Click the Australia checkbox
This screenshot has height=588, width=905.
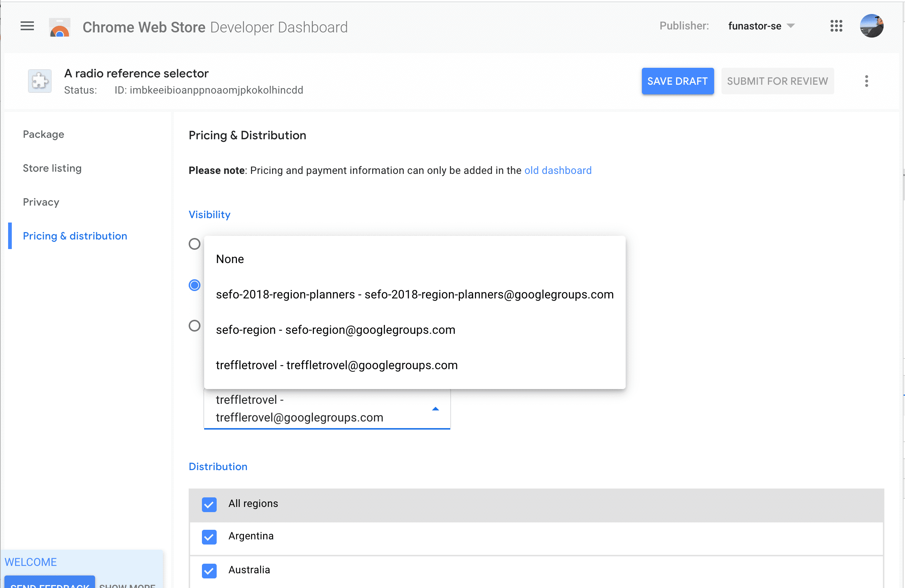tap(209, 570)
